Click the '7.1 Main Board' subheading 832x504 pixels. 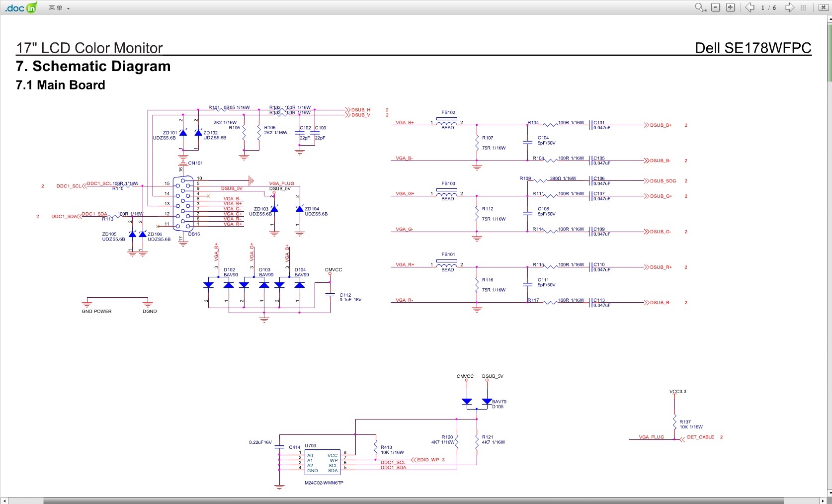(60, 85)
